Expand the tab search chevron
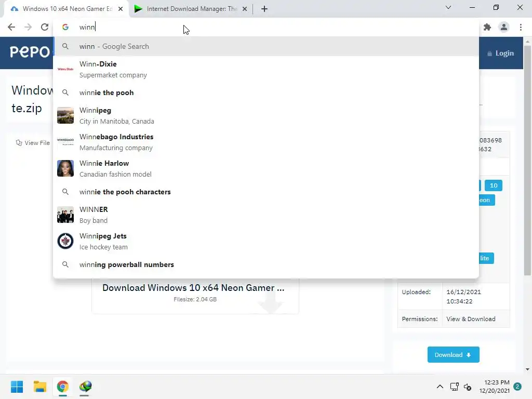The height and width of the screenshot is (399, 532). 448,7
